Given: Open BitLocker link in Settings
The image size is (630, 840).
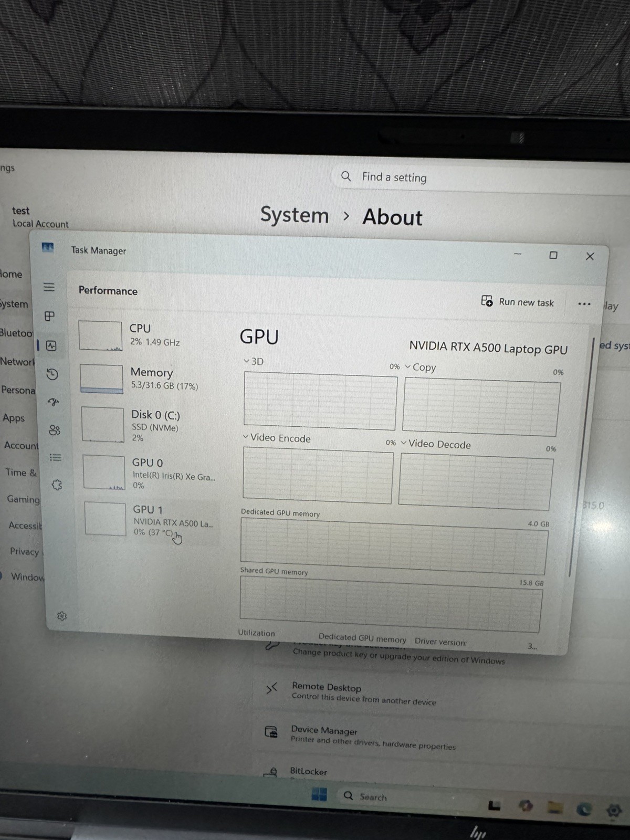Looking at the screenshot, I should [308, 771].
